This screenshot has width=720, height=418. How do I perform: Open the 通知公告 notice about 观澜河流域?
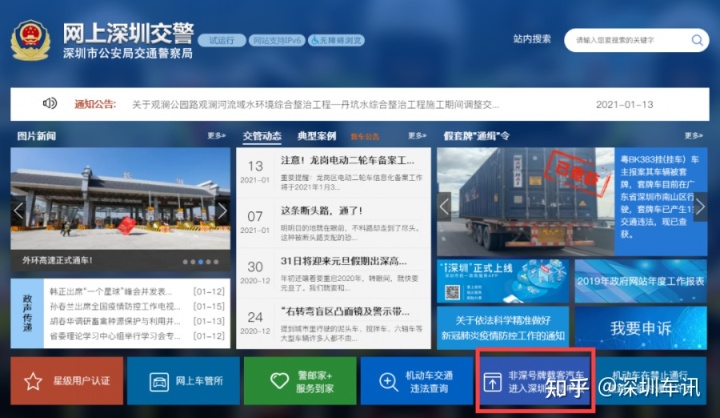point(315,105)
